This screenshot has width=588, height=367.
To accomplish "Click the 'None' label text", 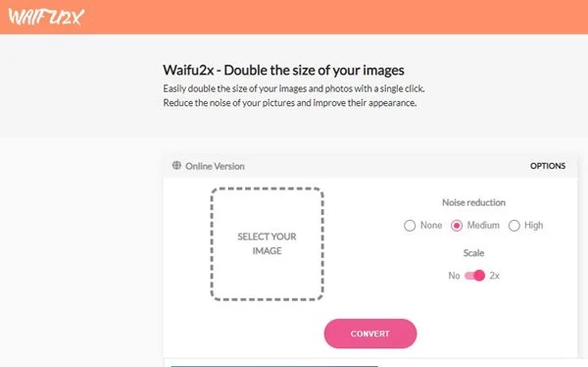I will click(431, 225).
